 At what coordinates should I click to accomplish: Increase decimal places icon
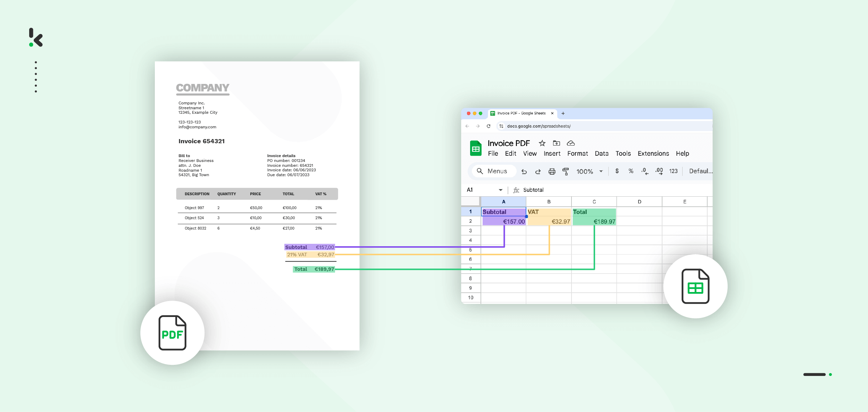coord(659,171)
